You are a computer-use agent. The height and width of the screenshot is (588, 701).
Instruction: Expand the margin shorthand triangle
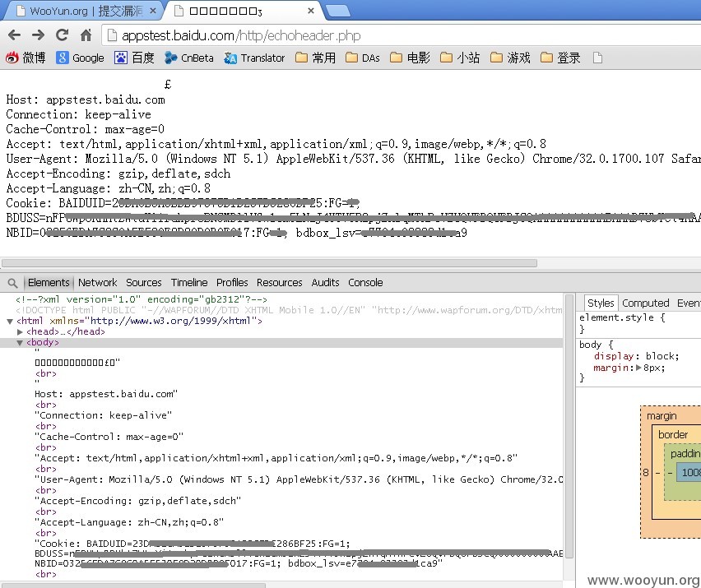click(638, 368)
